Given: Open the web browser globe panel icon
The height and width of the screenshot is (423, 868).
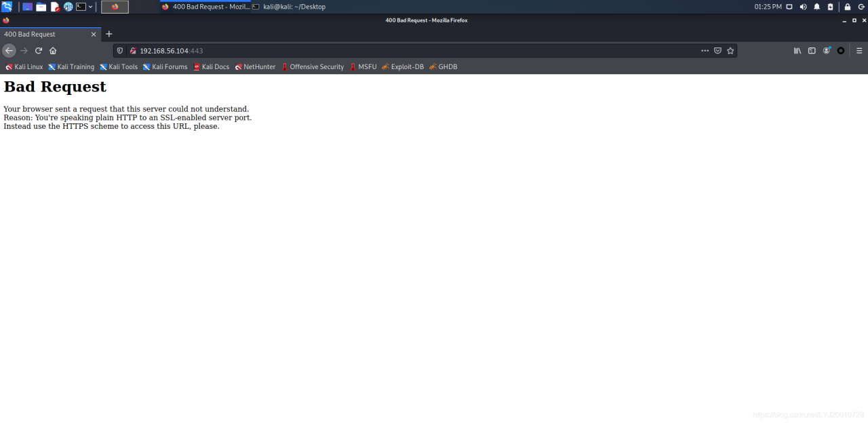Looking at the screenshot, I should coord(68,7).
